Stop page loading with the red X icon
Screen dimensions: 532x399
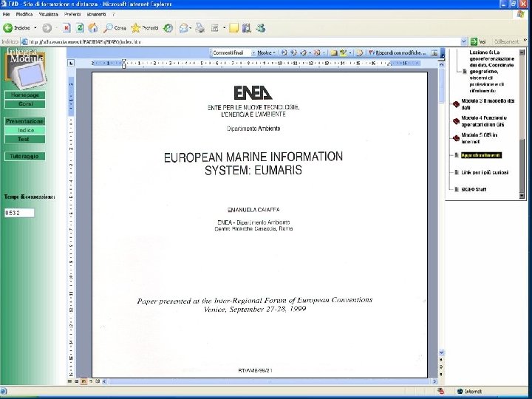[x=66, y=28]
